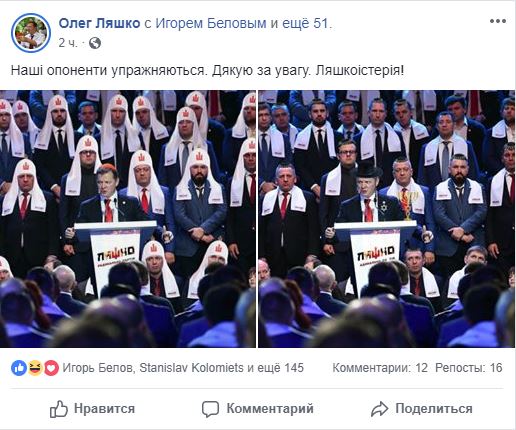This screenshot has width=516, height=430.
Task: Click the speech bubble icon beside Комментарий
Action: (210, 409)
